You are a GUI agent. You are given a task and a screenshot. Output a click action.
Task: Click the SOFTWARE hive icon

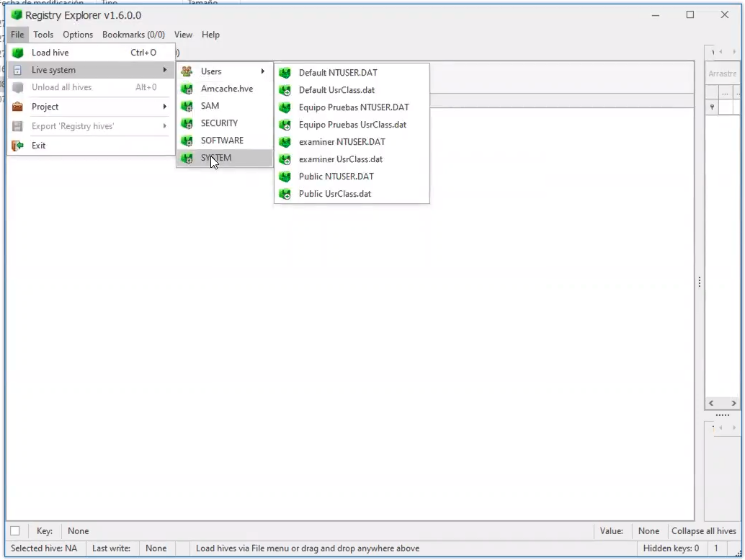pyautogui.click(x=187, y=140)
